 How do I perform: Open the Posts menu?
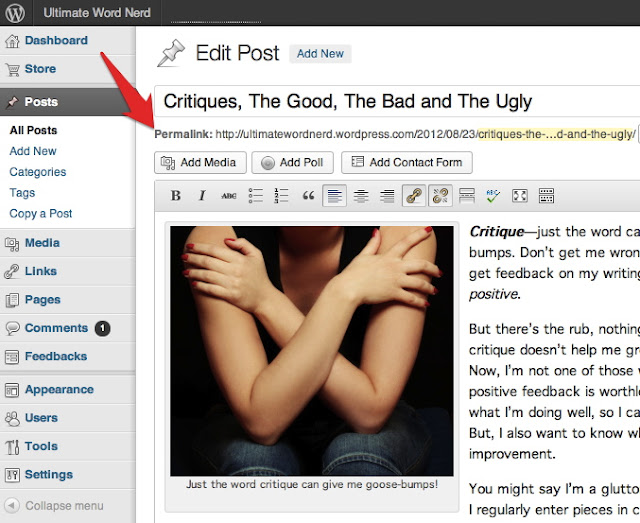(67, 102)
